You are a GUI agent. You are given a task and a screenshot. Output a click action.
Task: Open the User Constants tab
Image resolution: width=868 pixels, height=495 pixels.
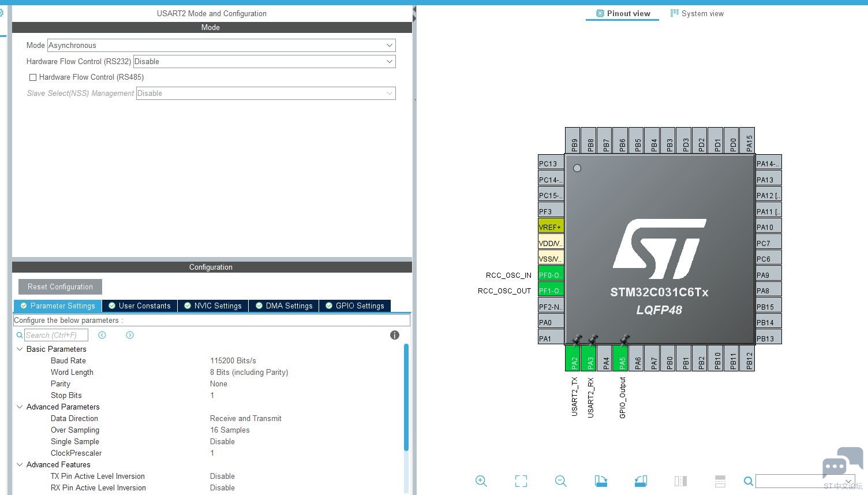pos(140,306)
